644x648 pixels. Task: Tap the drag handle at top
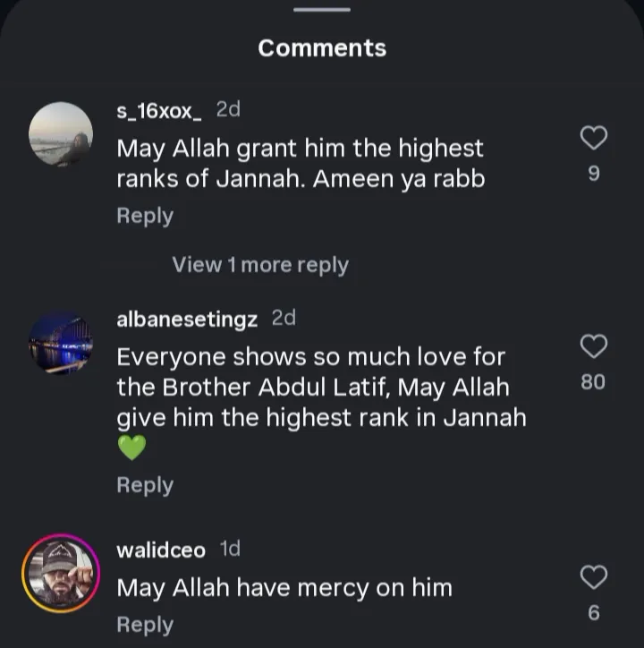(x=322, y=10)
